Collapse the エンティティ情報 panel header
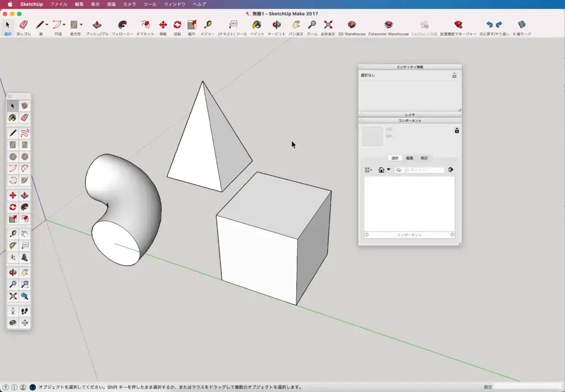Screen dimensions: 565x392 point(410,67)
